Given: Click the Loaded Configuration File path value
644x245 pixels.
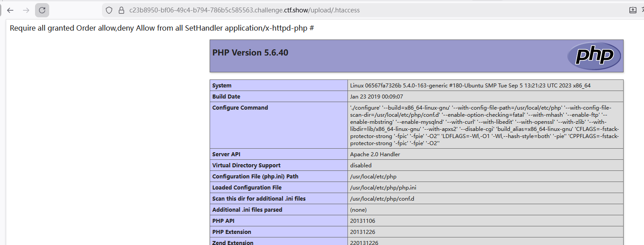Looking at the screenshot, I should point(383,188).
